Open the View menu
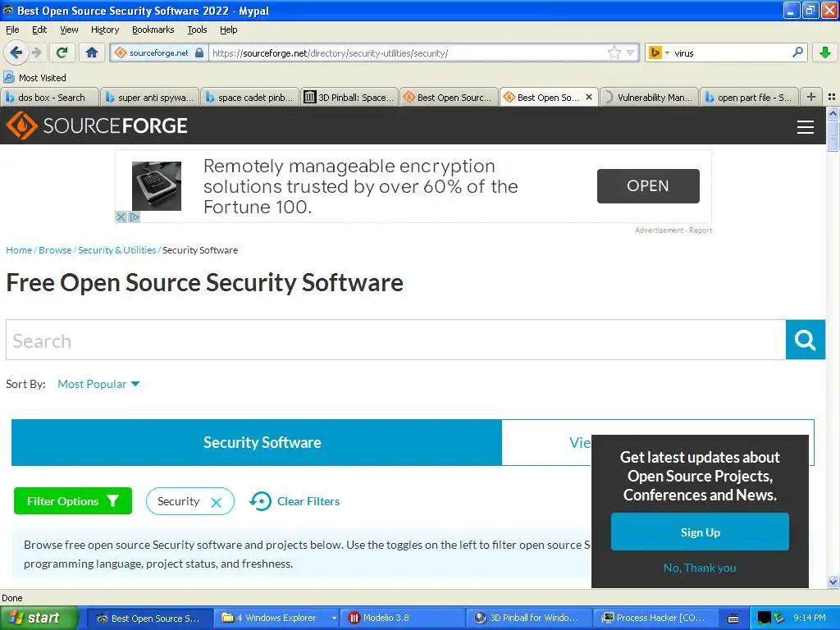Screen dimensions: 840x630 point(69,30)
